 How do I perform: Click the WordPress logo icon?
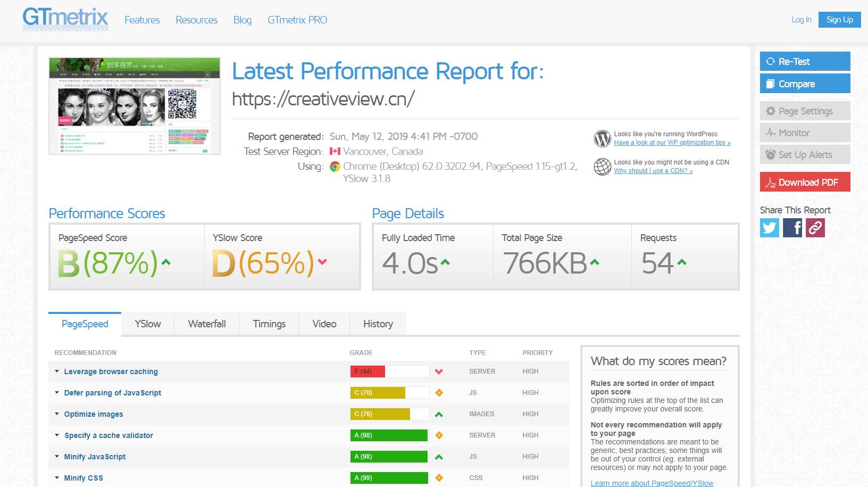[x=602, y=138]
